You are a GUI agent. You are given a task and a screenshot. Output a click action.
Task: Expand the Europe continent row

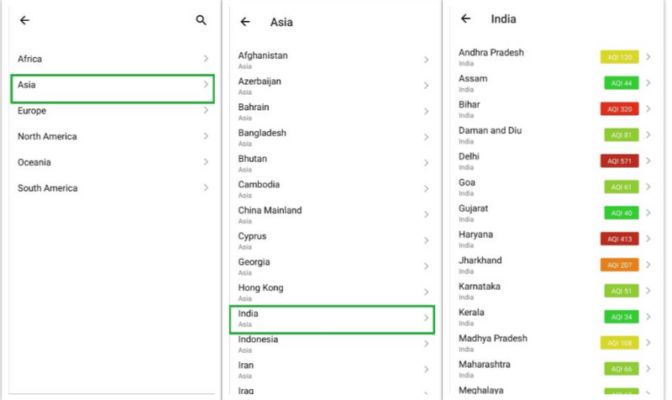112,111
